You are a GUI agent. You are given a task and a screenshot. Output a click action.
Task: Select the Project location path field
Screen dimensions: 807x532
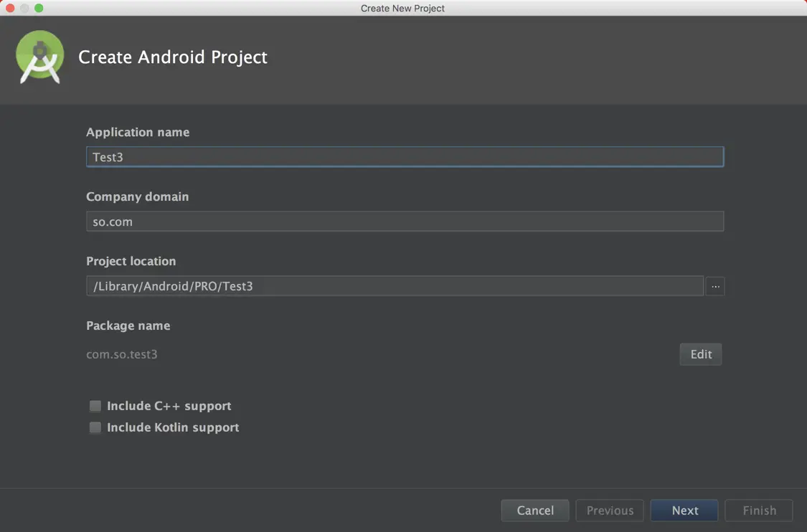point(395,286)
